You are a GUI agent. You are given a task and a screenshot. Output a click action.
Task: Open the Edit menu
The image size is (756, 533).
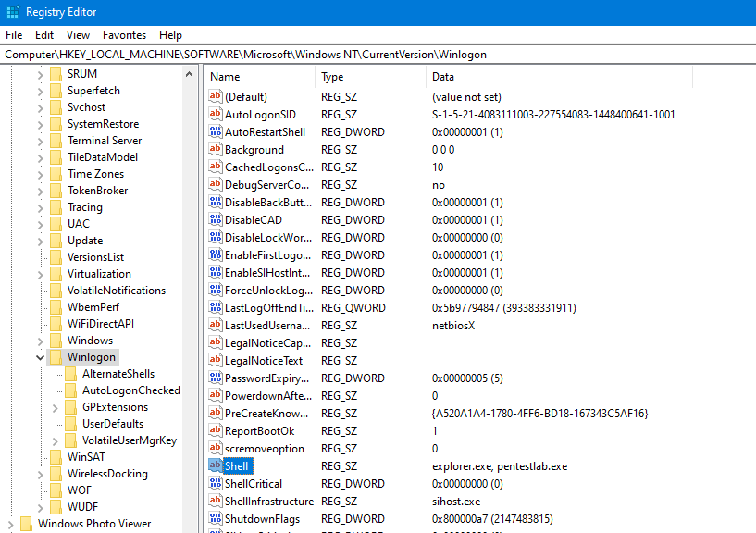(x=43, y=35)
